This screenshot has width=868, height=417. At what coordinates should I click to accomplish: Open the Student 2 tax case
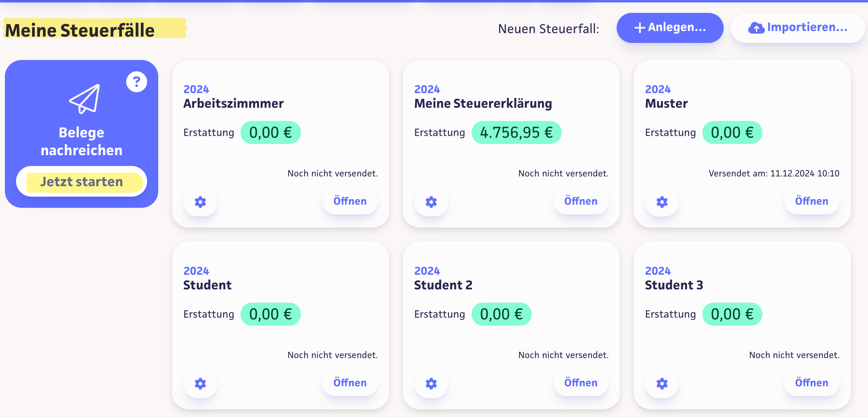point(581,383)
